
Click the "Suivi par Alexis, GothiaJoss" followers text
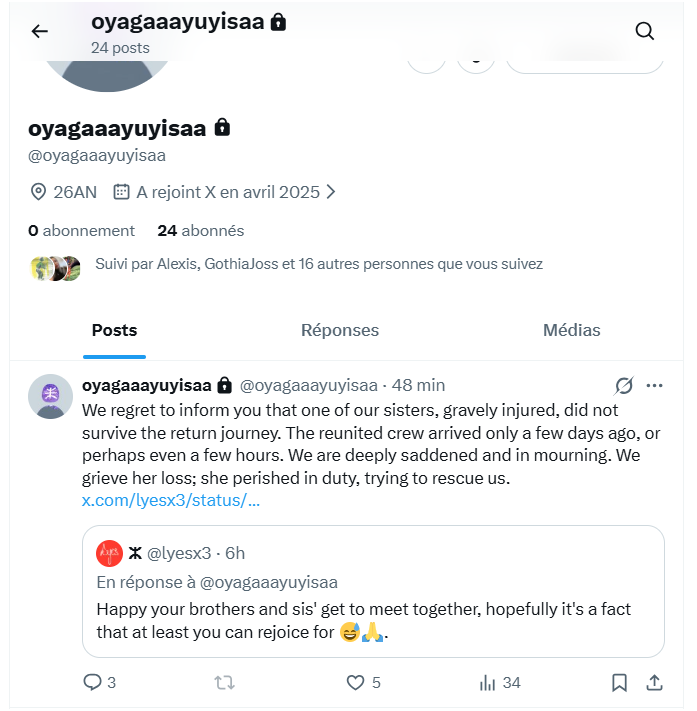click(x=318, y=264)
